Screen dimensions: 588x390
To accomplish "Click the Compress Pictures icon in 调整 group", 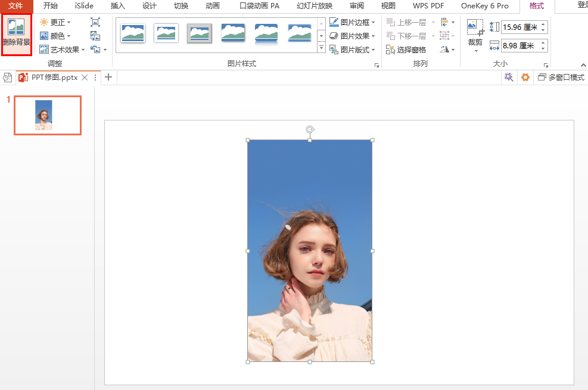I will point(95,22).
